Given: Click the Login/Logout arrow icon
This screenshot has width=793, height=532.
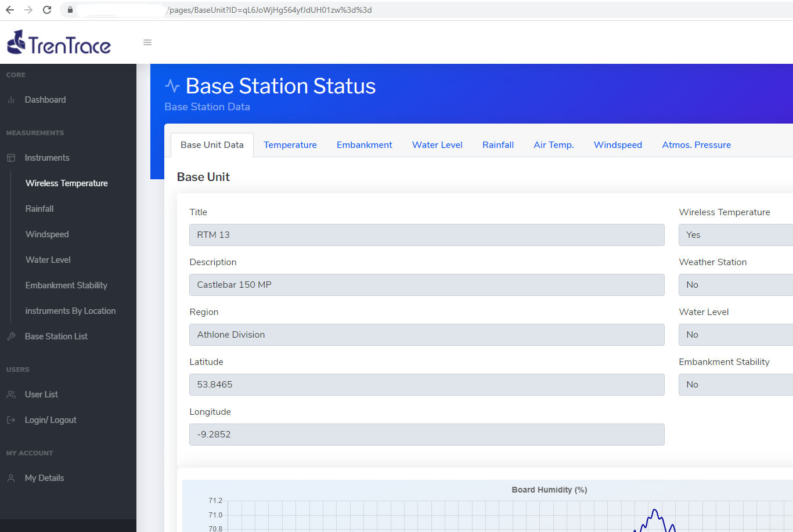Looking at the screenshot, I should pos(11,420).
